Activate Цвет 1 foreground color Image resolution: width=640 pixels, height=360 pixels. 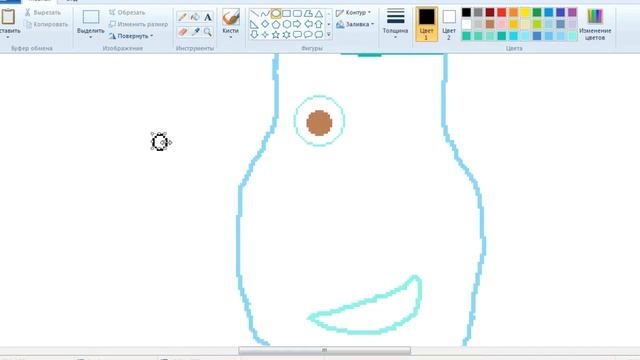pos(427,24)
